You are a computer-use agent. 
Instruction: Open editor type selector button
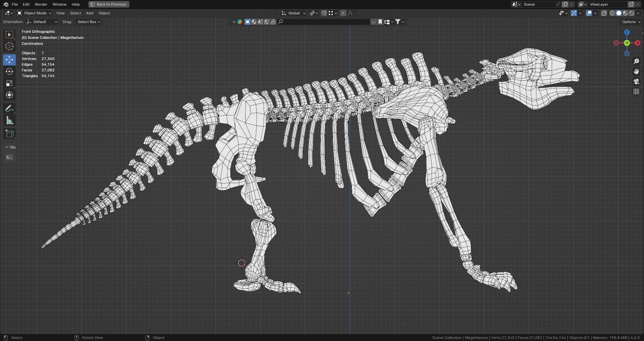point(8,13)
